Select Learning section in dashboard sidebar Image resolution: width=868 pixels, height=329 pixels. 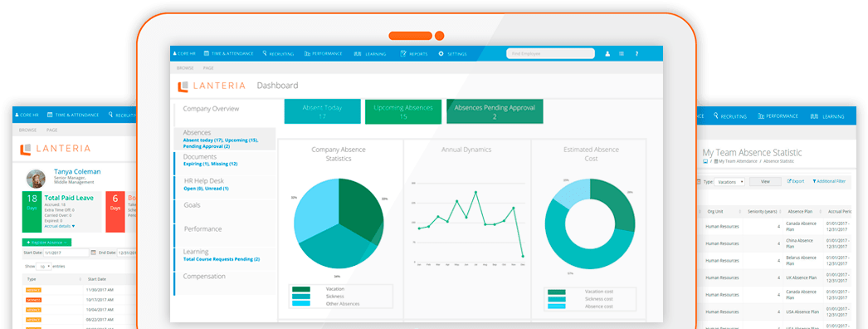[x=196, y=252]
